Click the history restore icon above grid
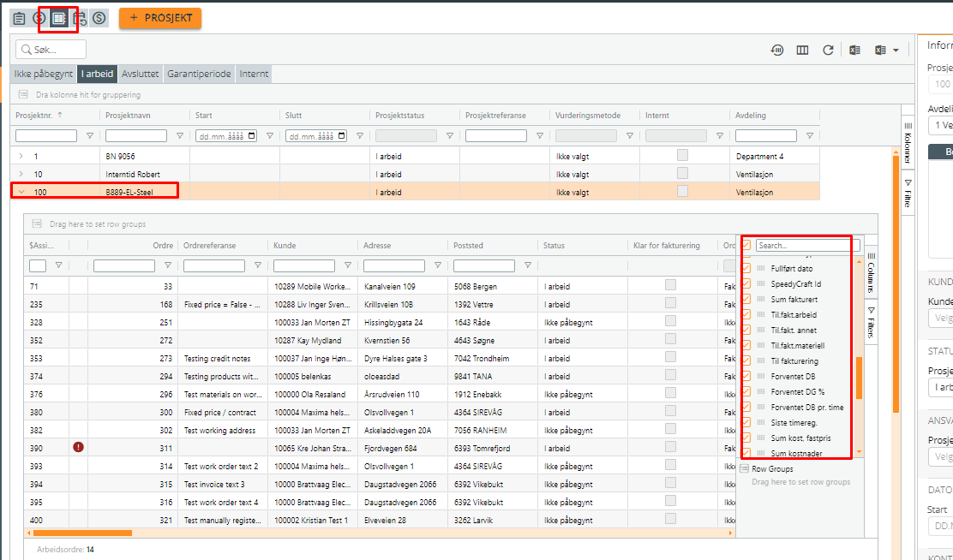The image size is (953, 560). (776, 51)
